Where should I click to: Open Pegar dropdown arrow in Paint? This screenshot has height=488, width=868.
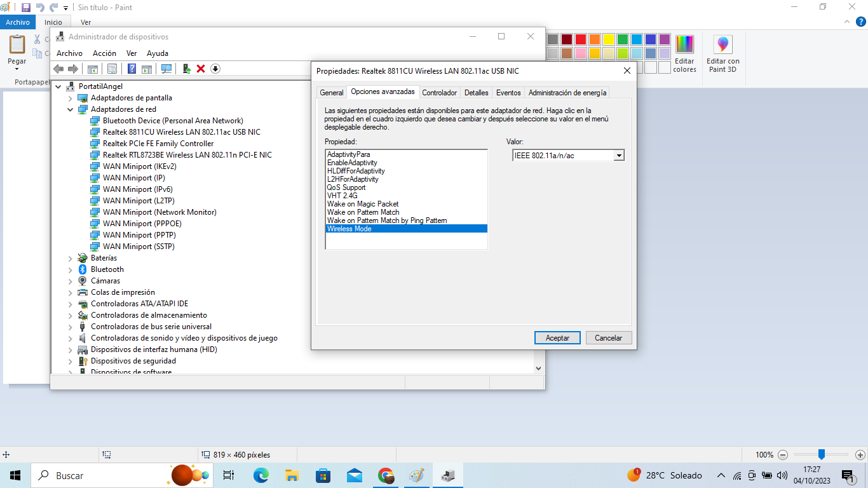pyautogui.click(x=17, y=69)
